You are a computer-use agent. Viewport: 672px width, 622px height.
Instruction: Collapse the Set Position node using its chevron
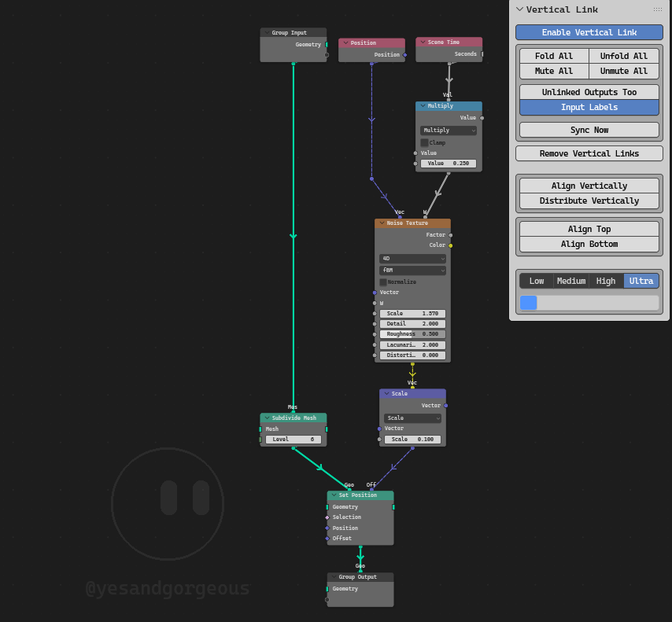pos(334,495)
